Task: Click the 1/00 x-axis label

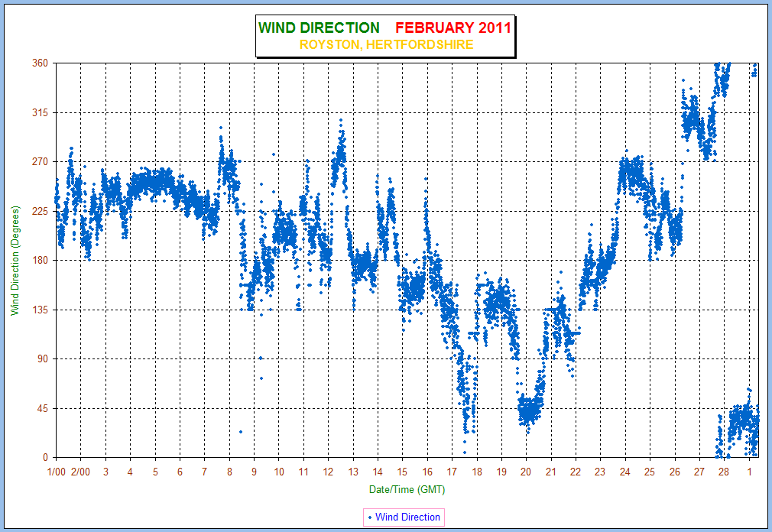Action: point(56,472)
